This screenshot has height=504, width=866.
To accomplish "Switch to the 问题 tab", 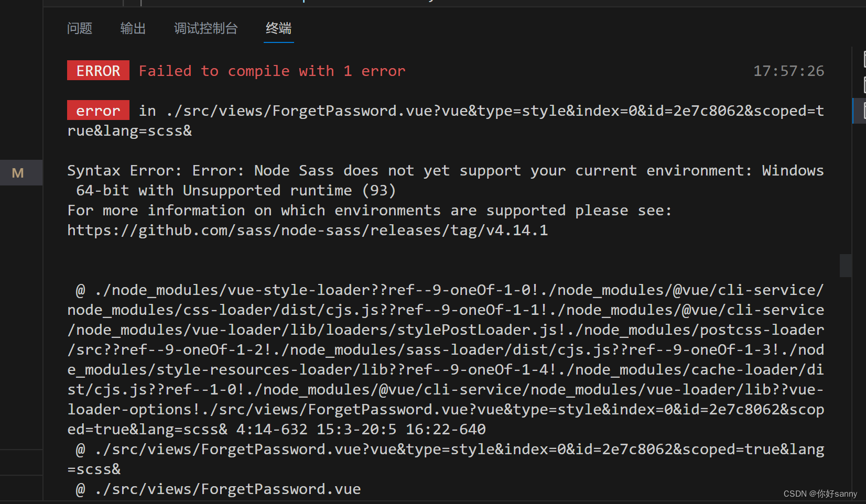I will pos(79,28).
